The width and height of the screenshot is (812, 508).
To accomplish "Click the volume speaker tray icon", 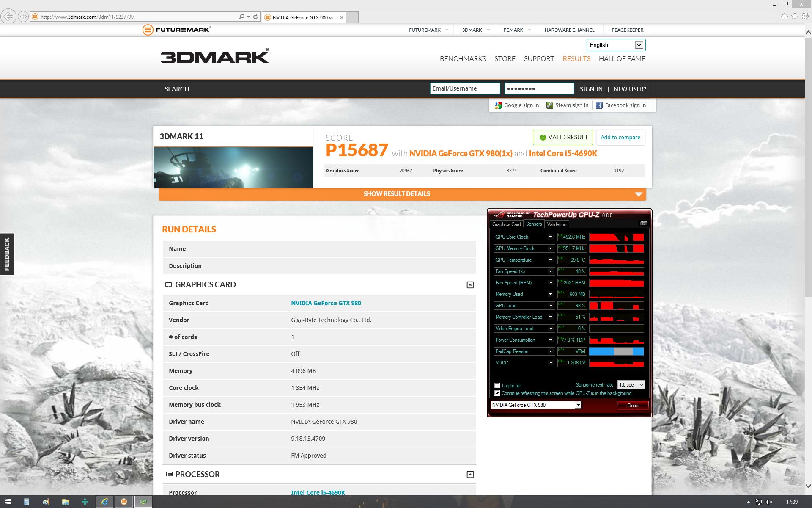I will 768,502.
